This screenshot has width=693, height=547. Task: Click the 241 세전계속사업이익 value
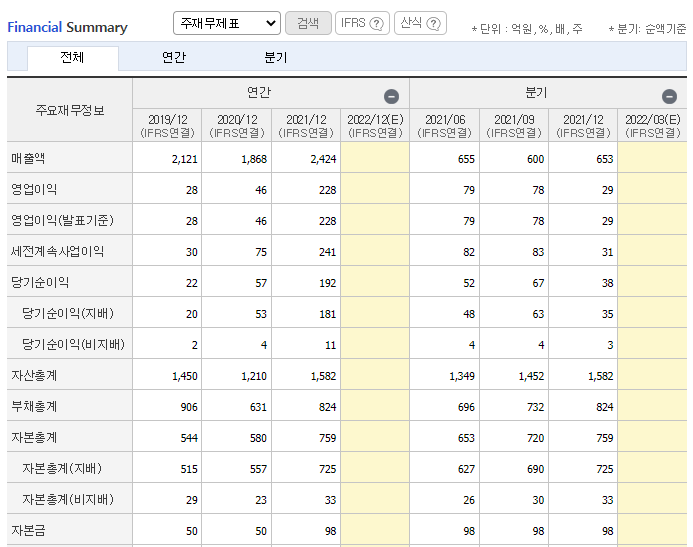click(327, 252)
